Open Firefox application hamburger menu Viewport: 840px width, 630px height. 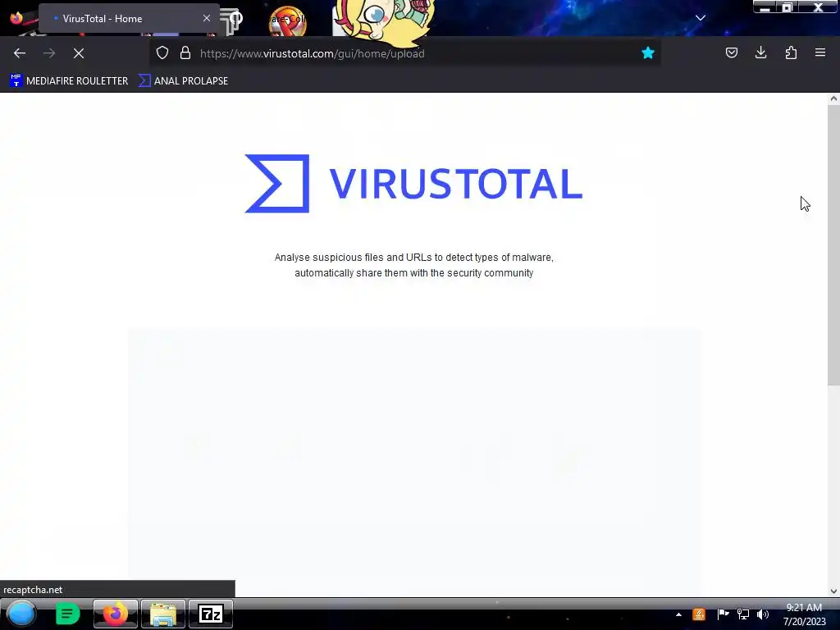point(820,52)
